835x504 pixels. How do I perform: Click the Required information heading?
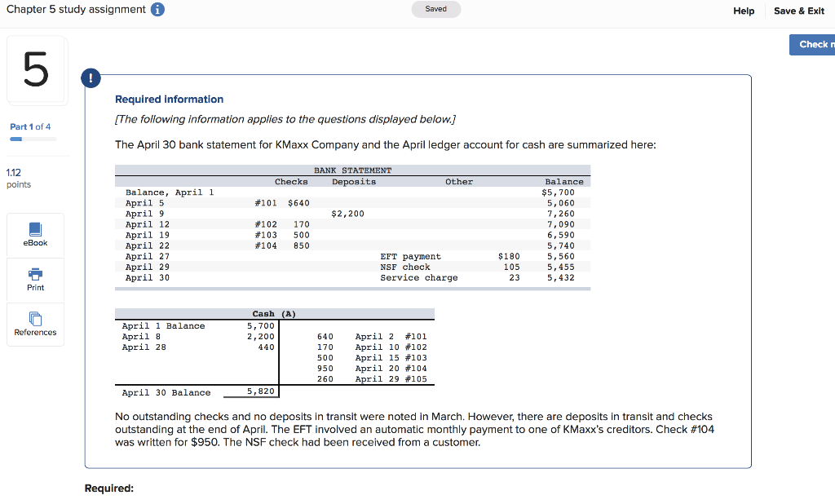(169, 99)
